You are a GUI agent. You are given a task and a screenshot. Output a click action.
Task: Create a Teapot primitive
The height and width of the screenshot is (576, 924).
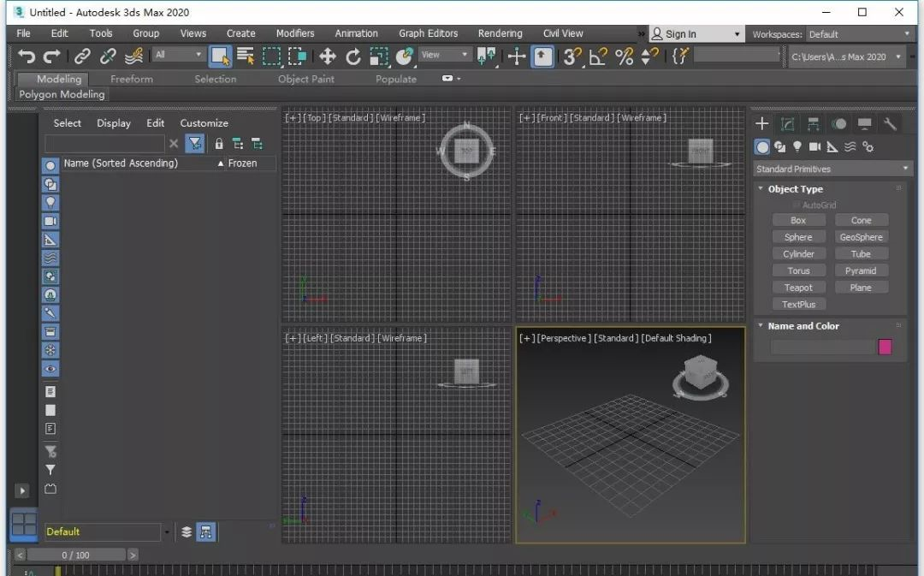(798, 287)
